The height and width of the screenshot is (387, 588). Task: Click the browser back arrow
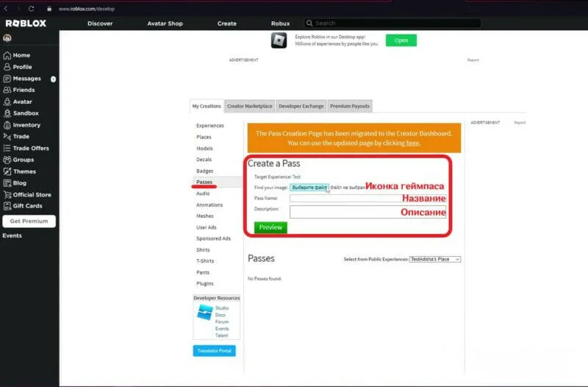[6, 9]
